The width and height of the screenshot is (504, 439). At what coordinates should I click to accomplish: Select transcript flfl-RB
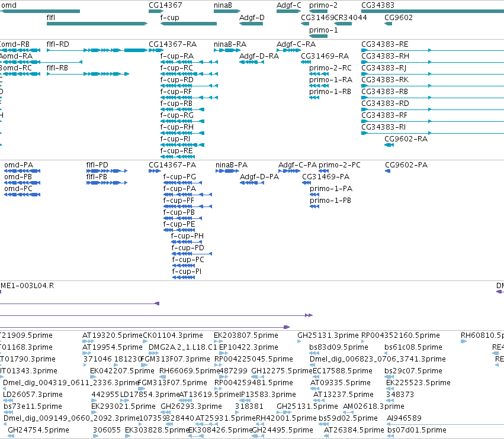pos(88,74)
